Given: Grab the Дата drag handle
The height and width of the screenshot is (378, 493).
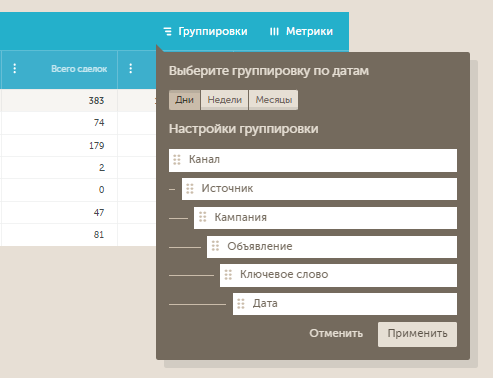Looking at the screenshot, I should (241, 304).
